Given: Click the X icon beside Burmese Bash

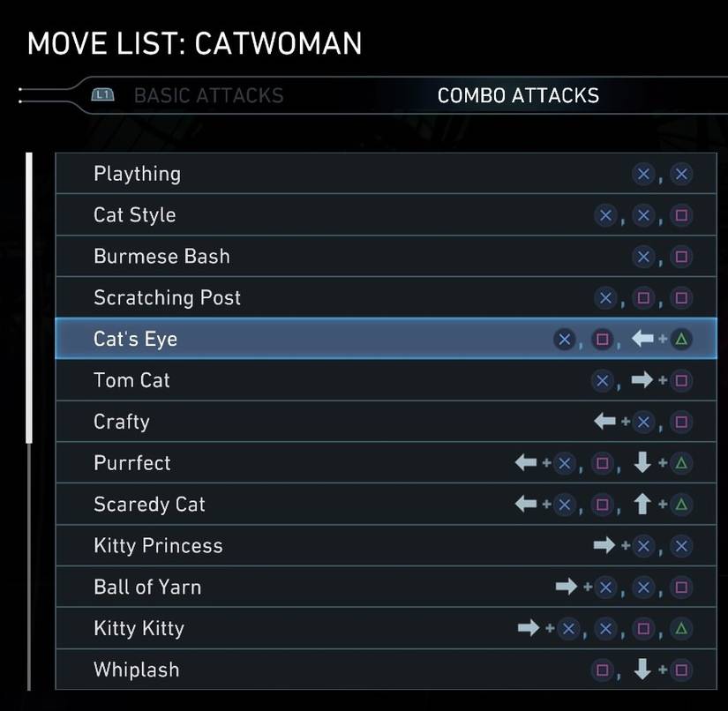Looking at the screenshot, I should [643, 256].
